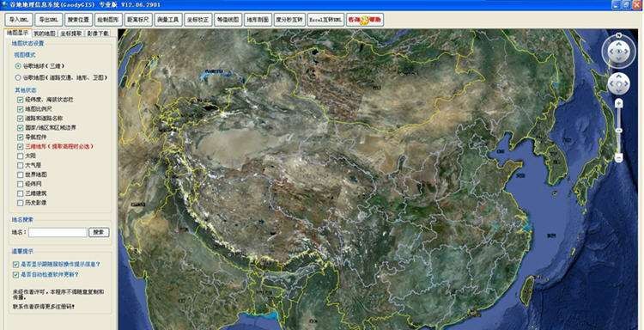Select the 谷歌地球(三维) view mode
This screenshot has width=644, height=330.
(18, 66)
